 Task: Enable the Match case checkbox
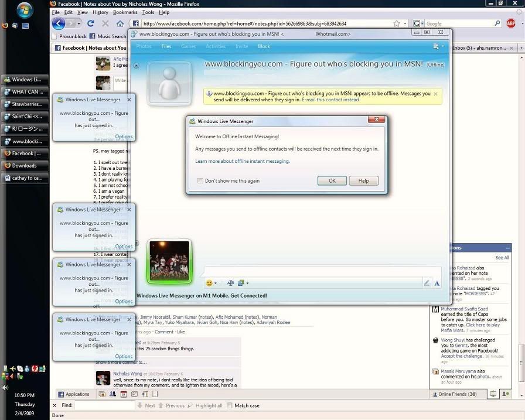click(x=229, y=405)
